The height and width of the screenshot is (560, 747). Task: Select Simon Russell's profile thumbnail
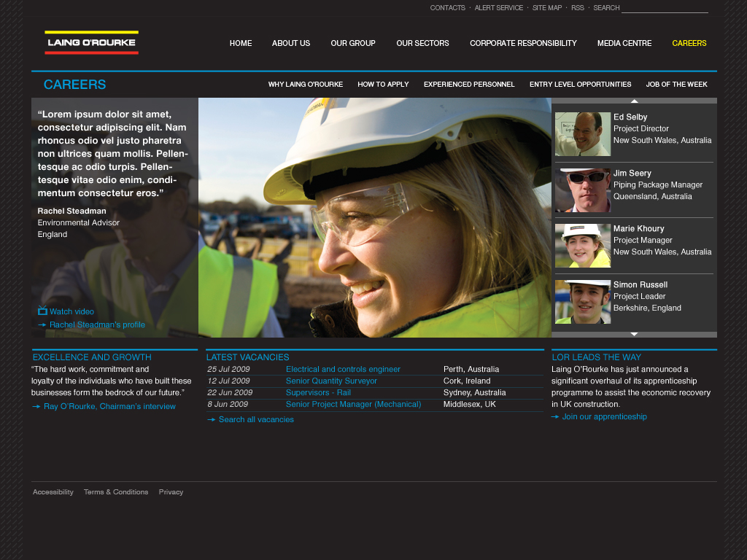coord(582,302)
